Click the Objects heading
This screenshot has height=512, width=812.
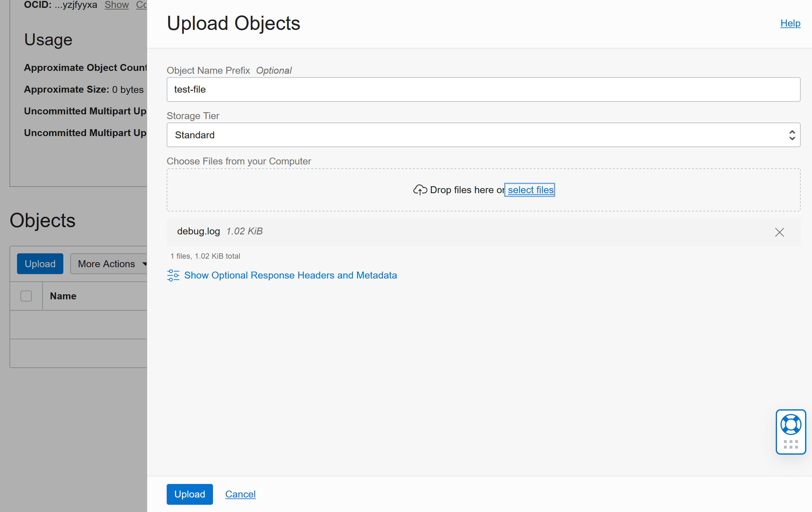(x=43, y=220)
